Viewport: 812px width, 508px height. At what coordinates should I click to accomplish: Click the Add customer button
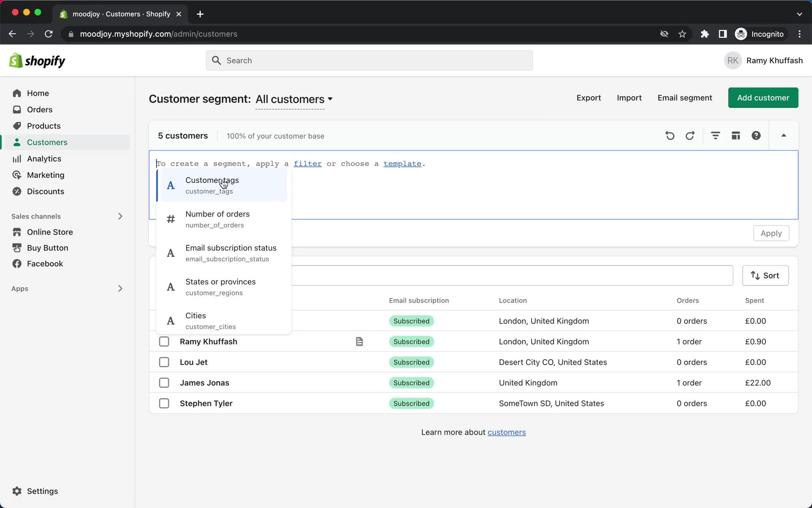coord(763,98)
